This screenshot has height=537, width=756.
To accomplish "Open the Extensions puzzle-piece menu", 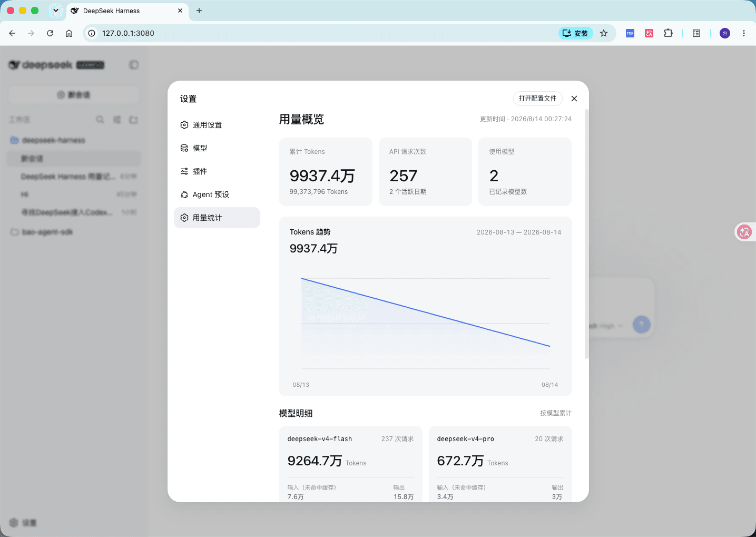I will click(668, 33).
